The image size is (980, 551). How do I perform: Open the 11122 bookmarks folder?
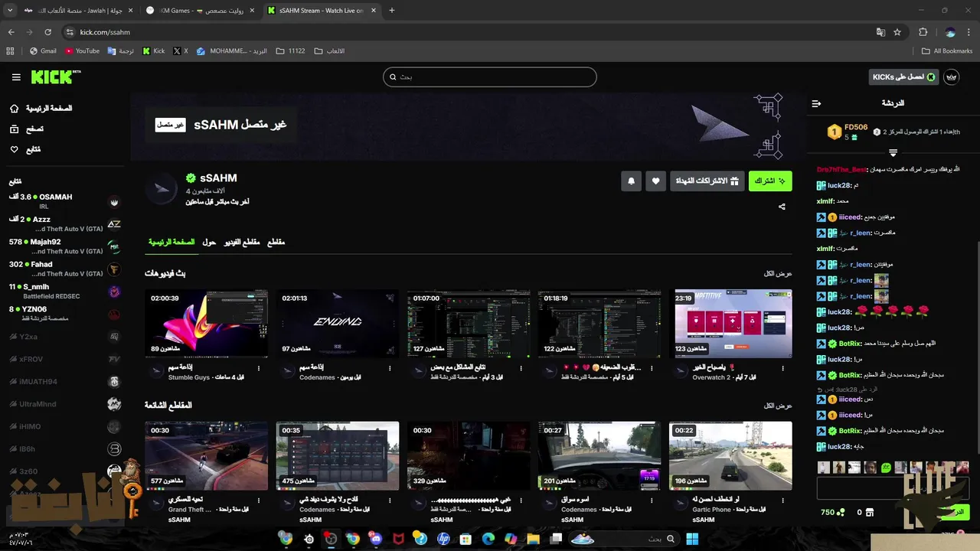(290, 51)
